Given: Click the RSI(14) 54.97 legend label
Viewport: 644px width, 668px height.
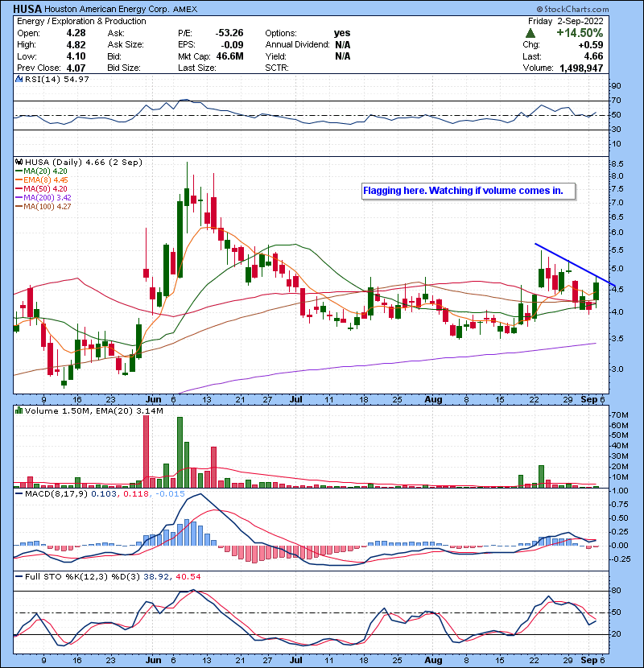Looking at the screenshot, I should point(57,79).
